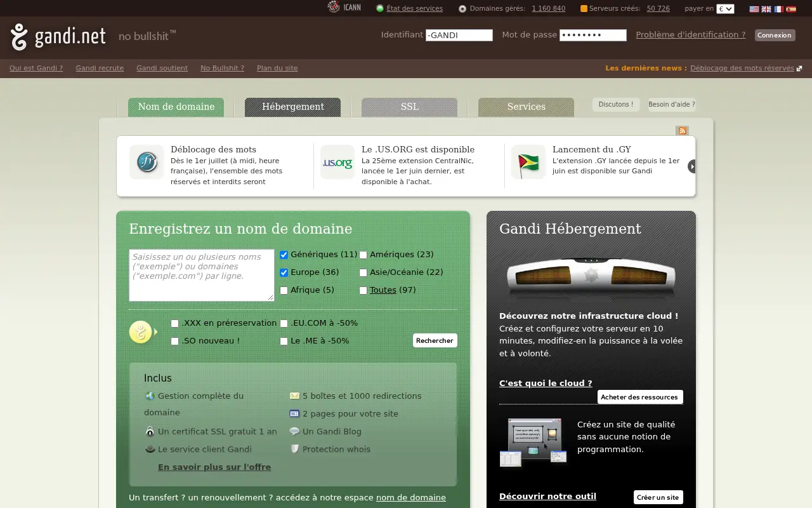Click the Mot de passe field
Viewport: 812px width, 508px height.
coord(593,36)
